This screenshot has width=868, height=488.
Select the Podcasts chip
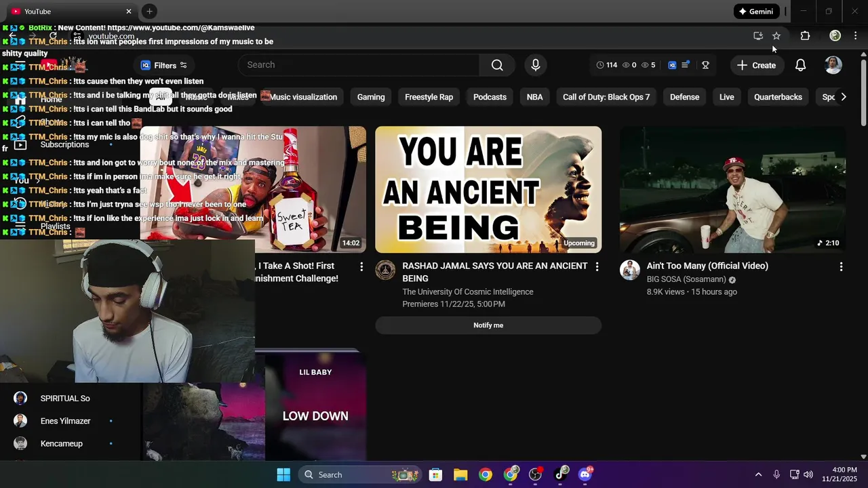tap(490, 97)
